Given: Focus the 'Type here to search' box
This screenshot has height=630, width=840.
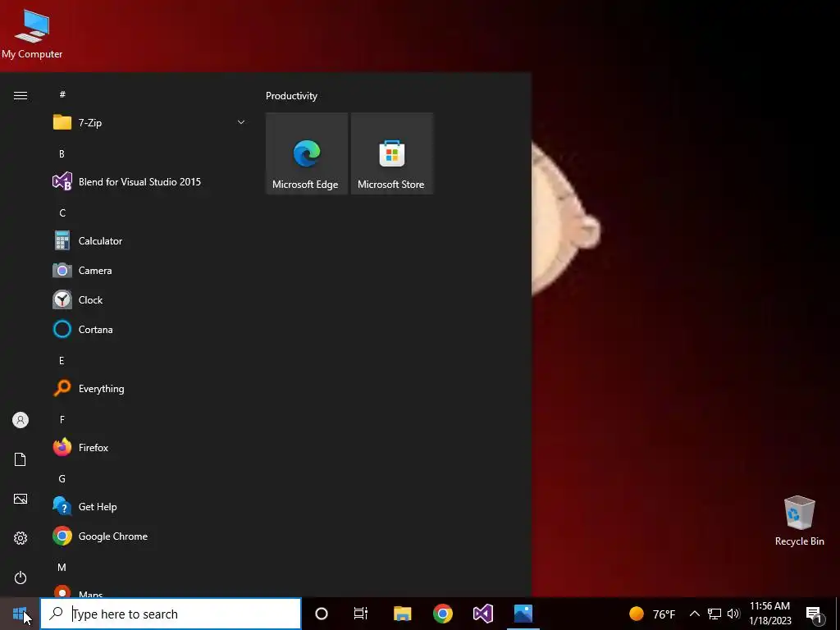Looking at the screenshot, I should [171, 614].
